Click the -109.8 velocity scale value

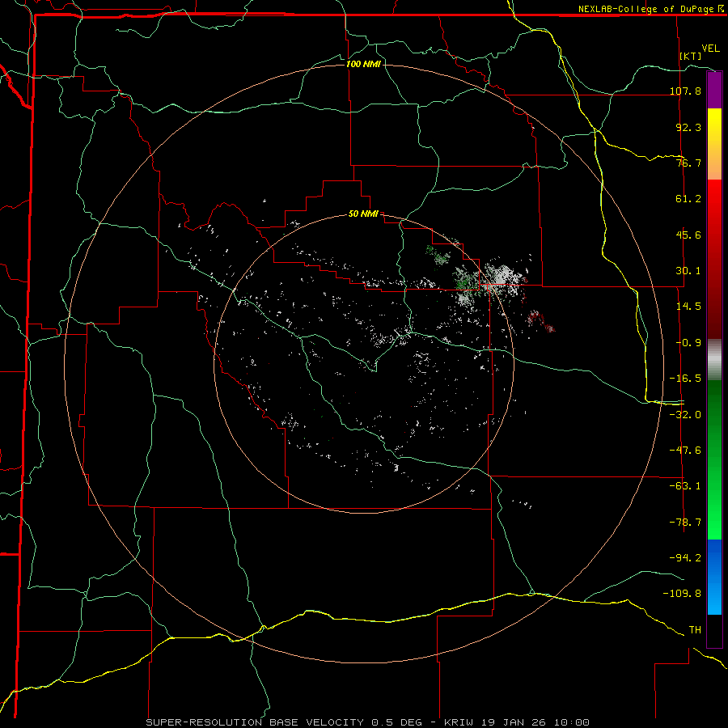(682, 594)
